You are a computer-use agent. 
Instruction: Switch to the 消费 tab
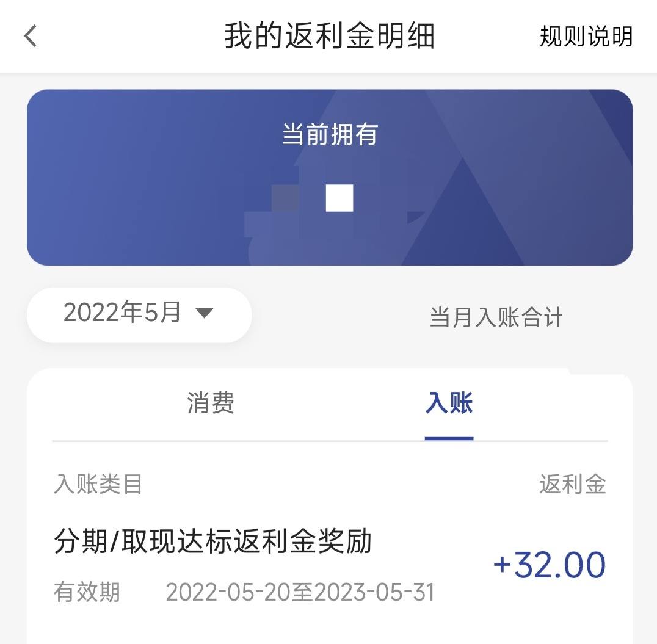point(210,403)
